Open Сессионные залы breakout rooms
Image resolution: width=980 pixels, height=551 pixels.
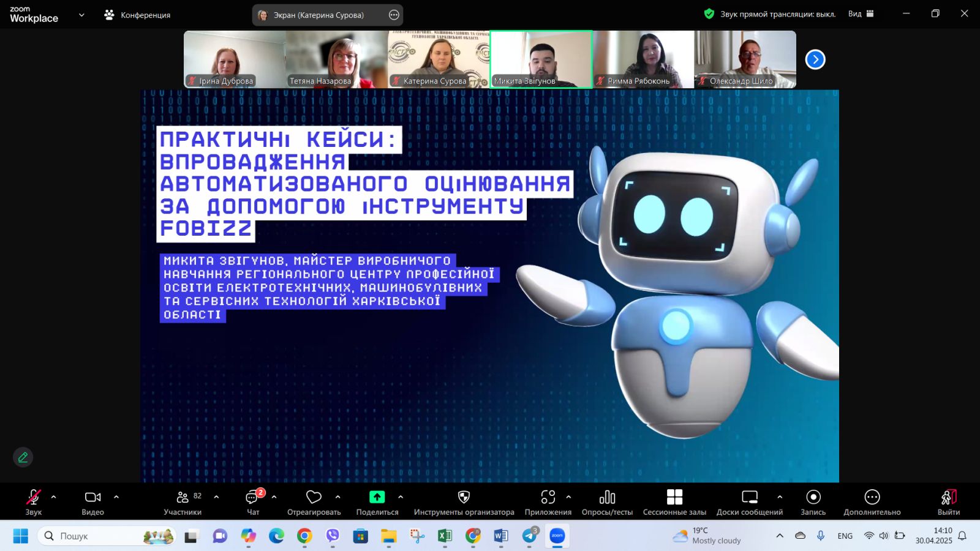click(674, 502)
